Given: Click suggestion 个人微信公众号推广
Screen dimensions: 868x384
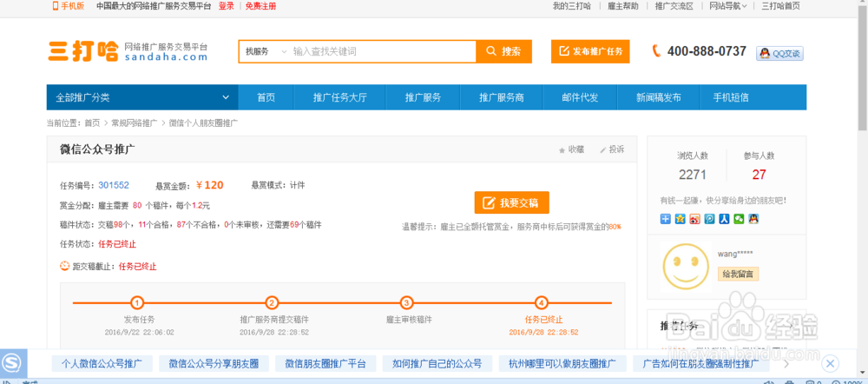Looking at the screenshot, I should click(x=102, y=363).
